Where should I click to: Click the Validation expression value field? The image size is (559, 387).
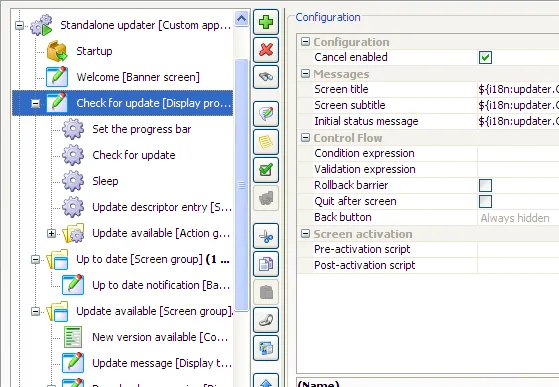(518, 170)
